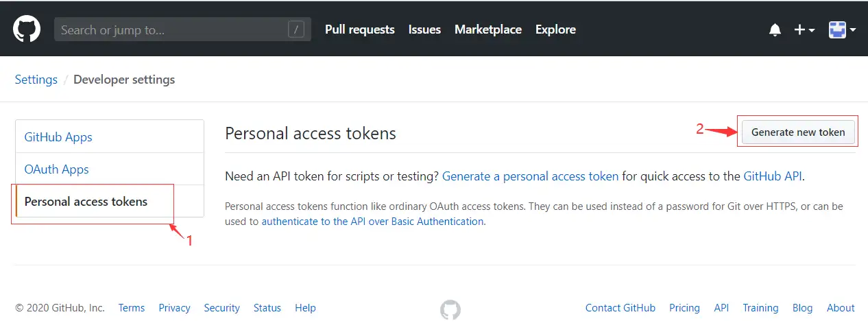Click the search or jump to field
868x332 pixels.
tap(171, 29)
